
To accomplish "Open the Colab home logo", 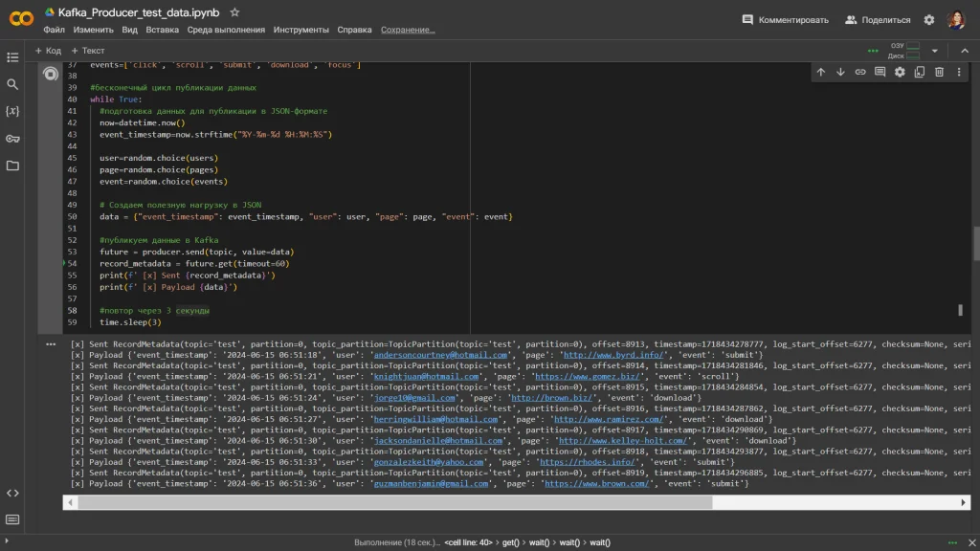I will pos(21,19).
